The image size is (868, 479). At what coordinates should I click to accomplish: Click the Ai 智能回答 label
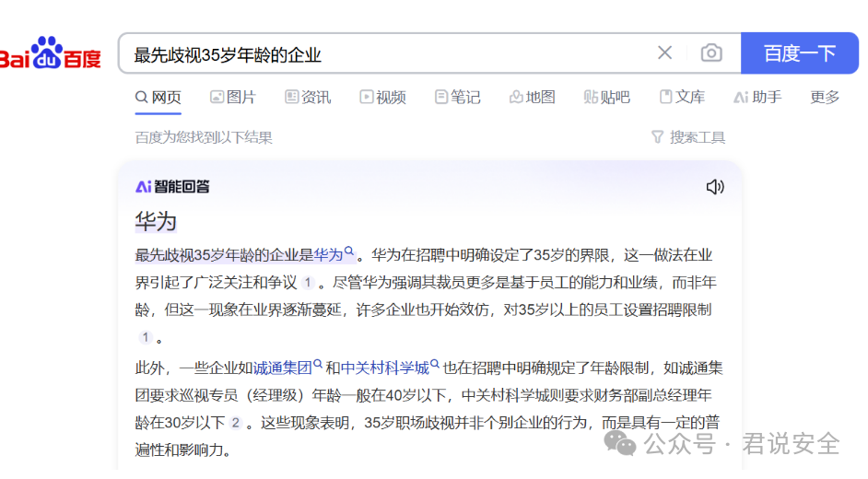point(172,187)
